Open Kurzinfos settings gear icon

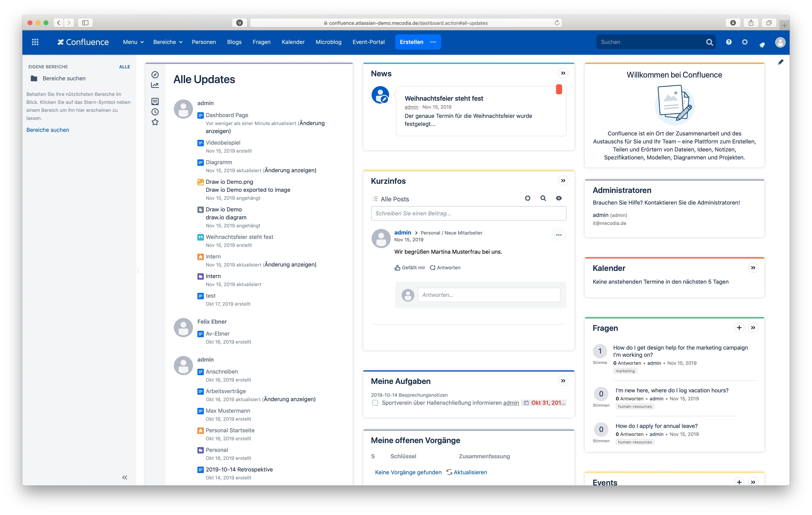point(527,198)
